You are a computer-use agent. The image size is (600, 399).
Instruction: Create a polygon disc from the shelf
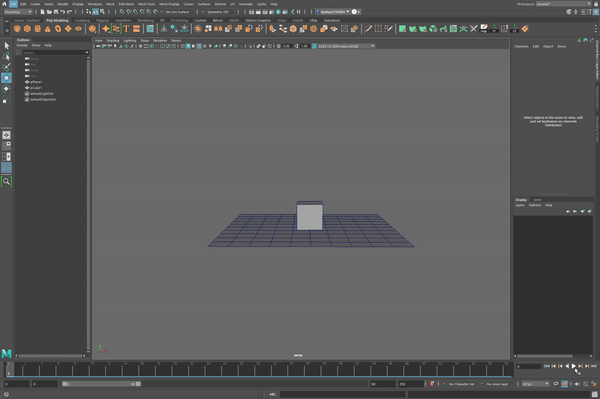click(78, 29)
